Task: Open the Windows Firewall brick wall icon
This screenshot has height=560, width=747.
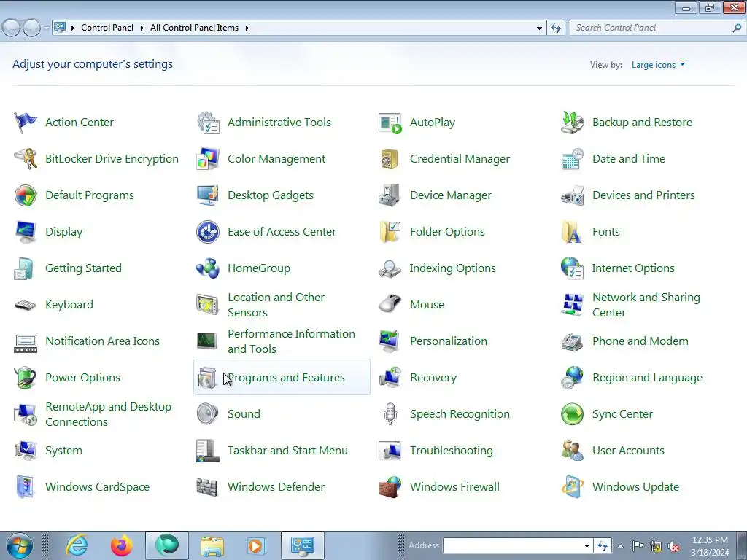Action: pyautogui.click(x=390, y=486)
